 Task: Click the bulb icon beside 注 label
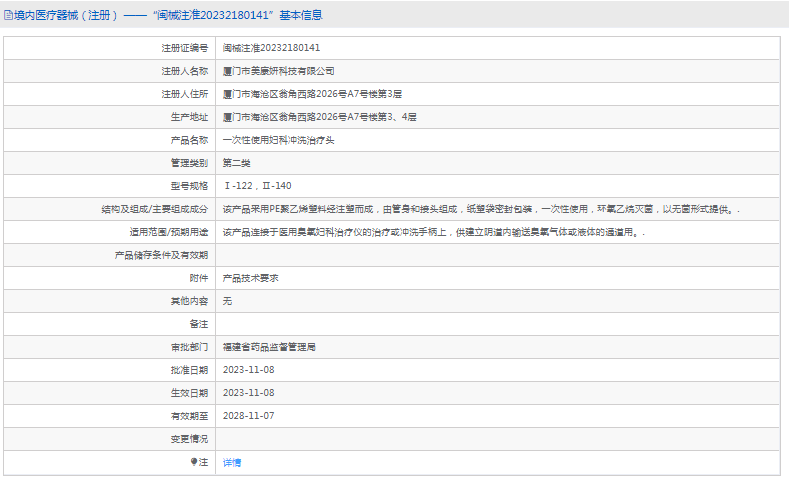tap(194, 461)
